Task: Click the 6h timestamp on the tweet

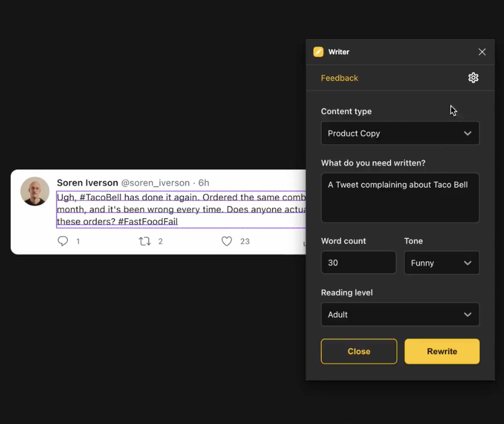Action: tap(204, 182)
